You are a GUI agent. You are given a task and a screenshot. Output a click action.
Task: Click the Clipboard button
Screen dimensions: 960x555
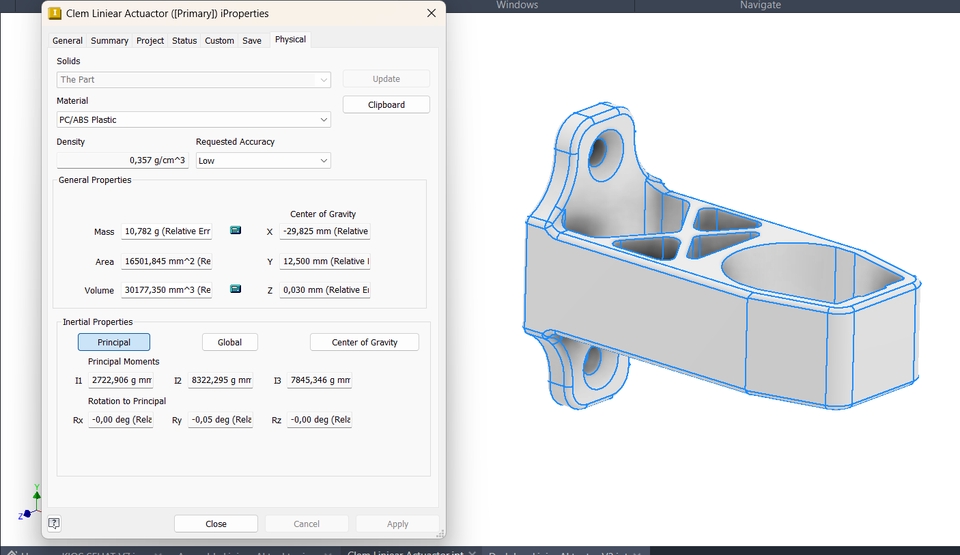[386, 105]
